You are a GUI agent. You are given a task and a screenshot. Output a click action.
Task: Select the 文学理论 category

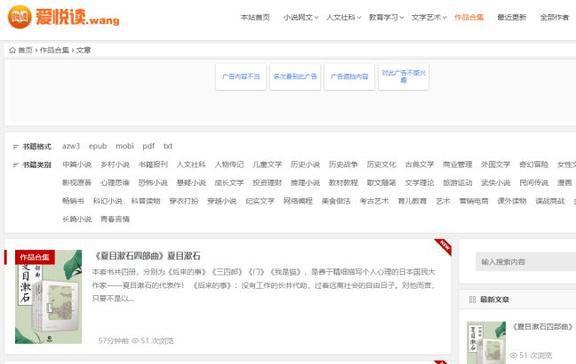(x=420, y=183)
